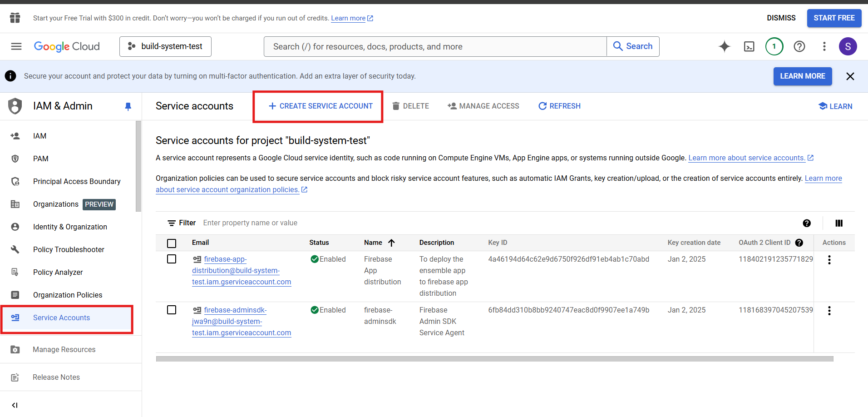Check the firebase-adminsdk row checkbox
This screenshot has height=417, width=868.
point(172,310)
